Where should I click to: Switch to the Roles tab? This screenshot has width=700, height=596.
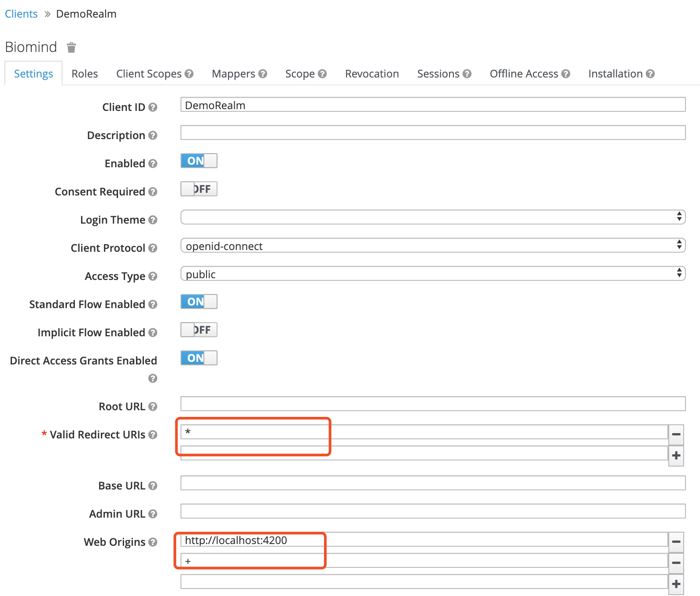pos(85,74)
